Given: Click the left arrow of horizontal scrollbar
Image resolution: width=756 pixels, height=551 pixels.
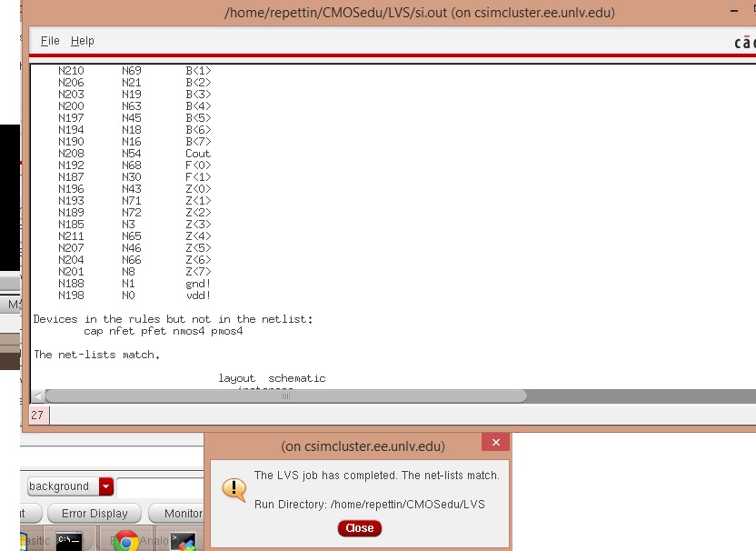Looking at the screenshot, I should coord(37,396).
